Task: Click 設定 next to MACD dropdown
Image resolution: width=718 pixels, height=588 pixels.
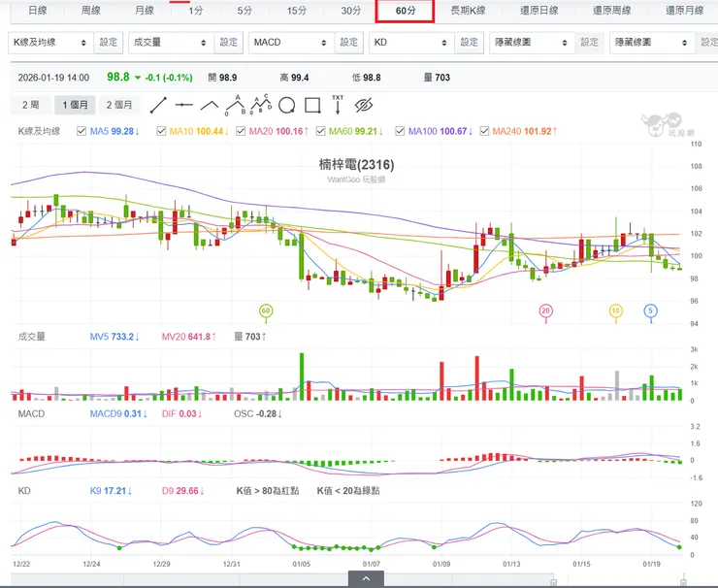Action: 349,43
